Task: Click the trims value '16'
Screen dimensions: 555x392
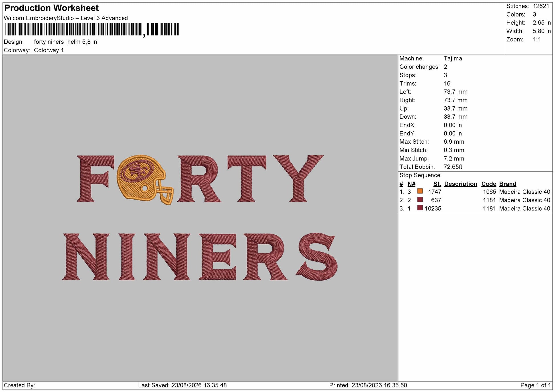Action: click(x=447, y=84)
